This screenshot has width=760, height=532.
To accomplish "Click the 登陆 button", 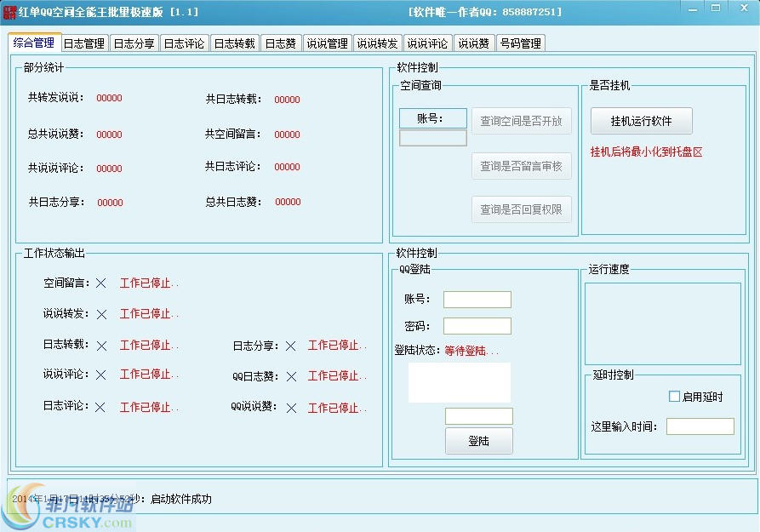I will pos(479,441).
